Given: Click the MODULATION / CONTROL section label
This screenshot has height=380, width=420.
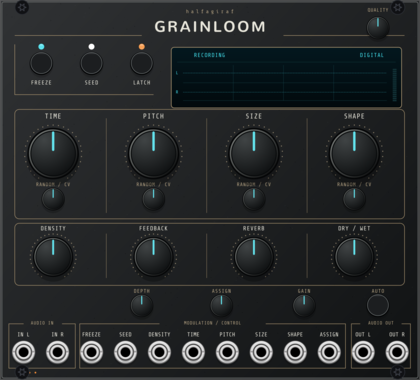Looking at the screenshot, I should [212, 323].
